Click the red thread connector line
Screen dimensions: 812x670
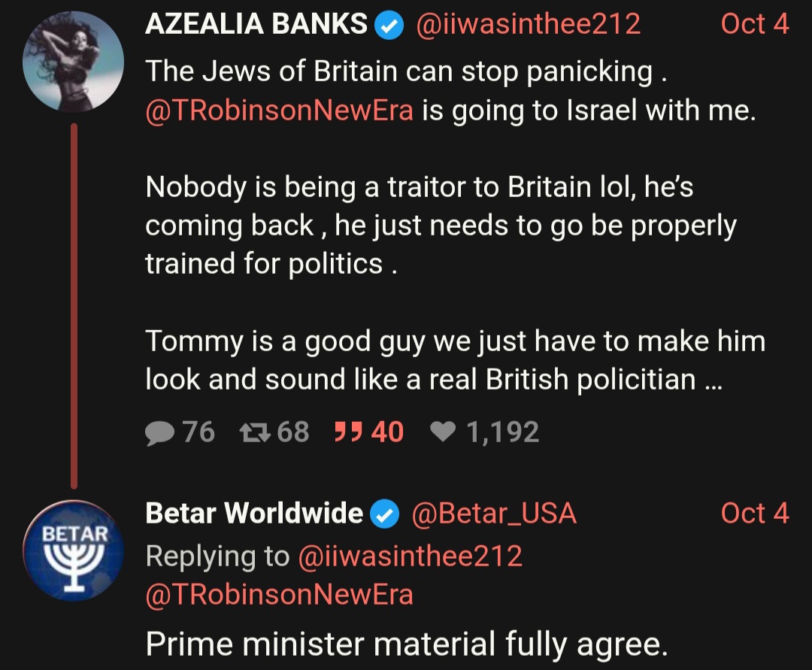[74, 306]
